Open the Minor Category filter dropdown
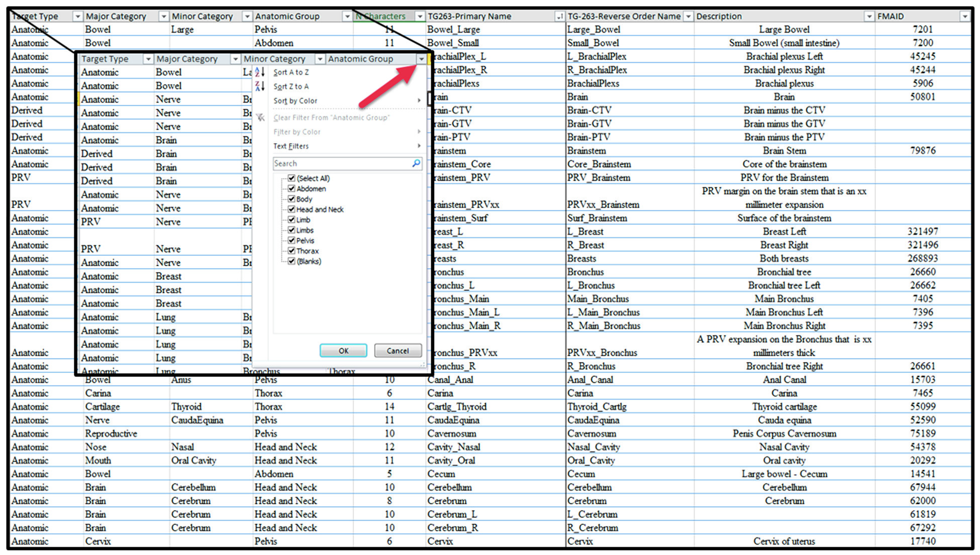The image size is (980, 555). click(x=320, y=59)
